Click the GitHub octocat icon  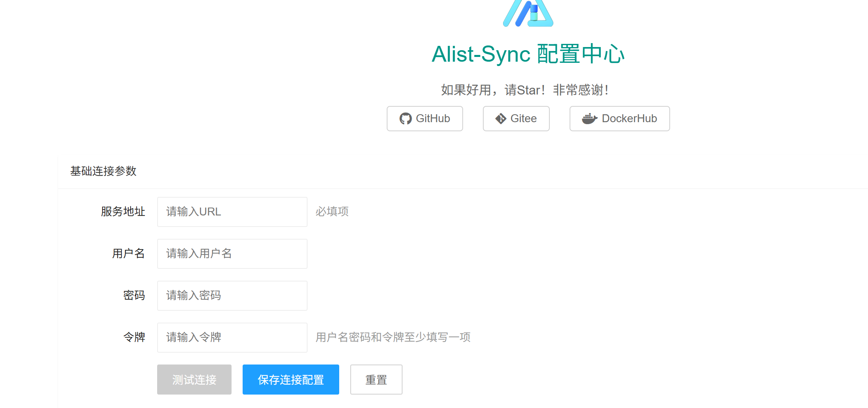[405, 119]
